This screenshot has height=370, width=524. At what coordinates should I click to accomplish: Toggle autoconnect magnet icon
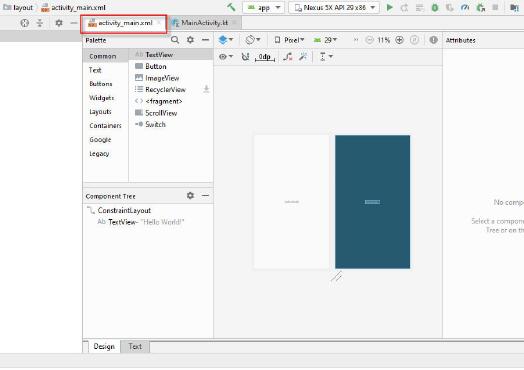(x=245, y=56)
